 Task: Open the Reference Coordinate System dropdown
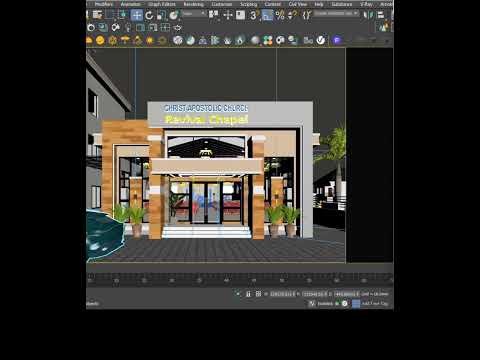pos(194,14)
